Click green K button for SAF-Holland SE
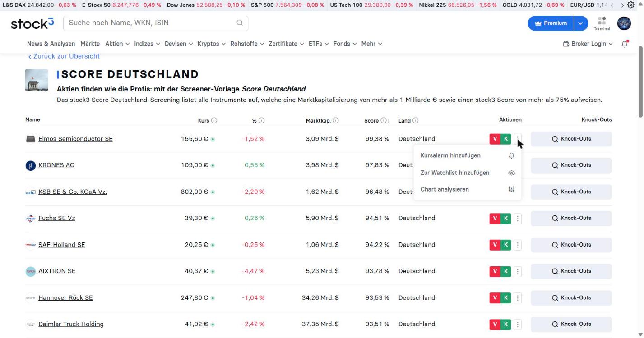The image size is (644, 338). coord(506,245)
